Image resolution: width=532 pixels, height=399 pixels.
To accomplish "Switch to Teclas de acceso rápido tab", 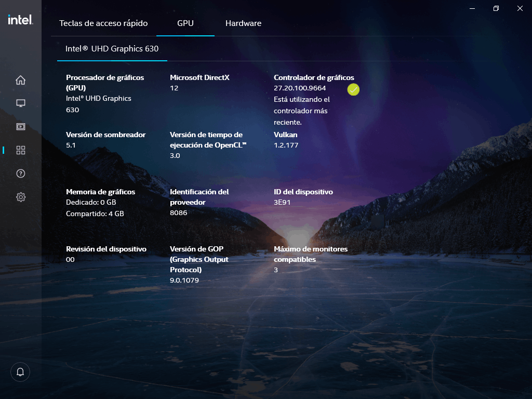I will coord(103,23).
